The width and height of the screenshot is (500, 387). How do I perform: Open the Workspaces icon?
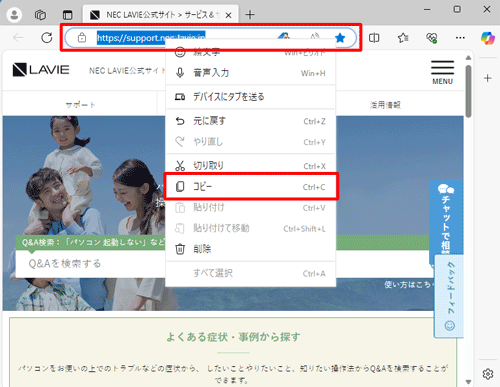tap(40, 15)
